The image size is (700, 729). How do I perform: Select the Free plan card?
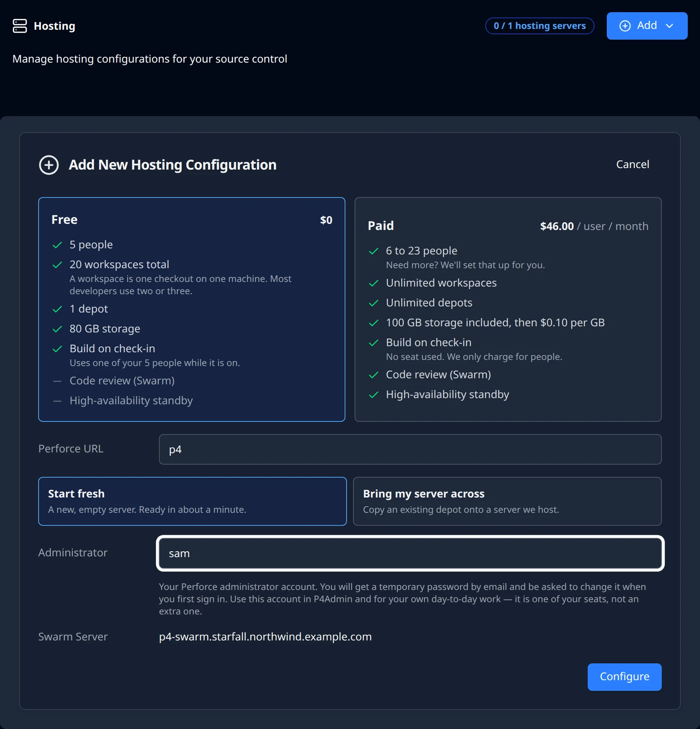[x=192, y=309]
